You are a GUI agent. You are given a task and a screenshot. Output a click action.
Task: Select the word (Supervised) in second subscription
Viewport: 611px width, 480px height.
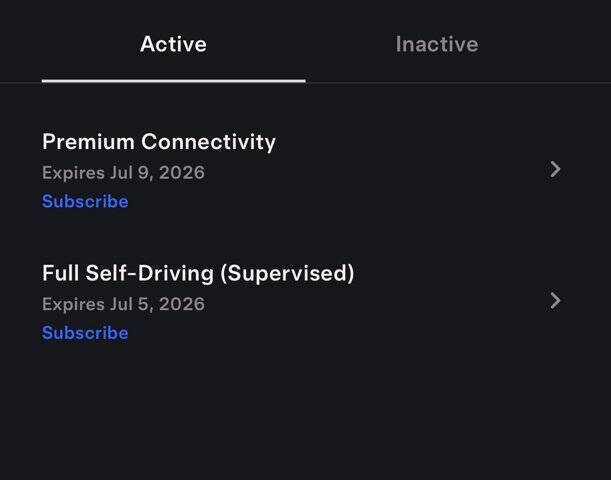pos(287,273)
